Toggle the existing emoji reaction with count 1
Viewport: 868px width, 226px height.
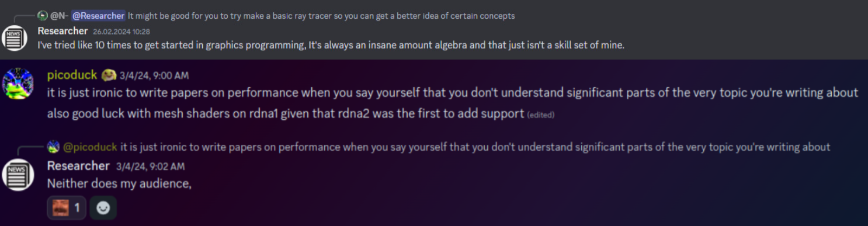67,207
